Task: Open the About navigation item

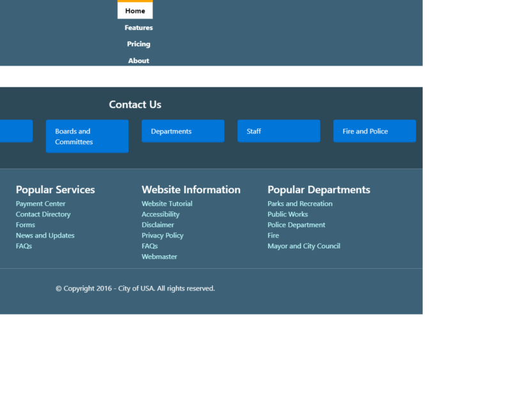Action: [139, 61]
